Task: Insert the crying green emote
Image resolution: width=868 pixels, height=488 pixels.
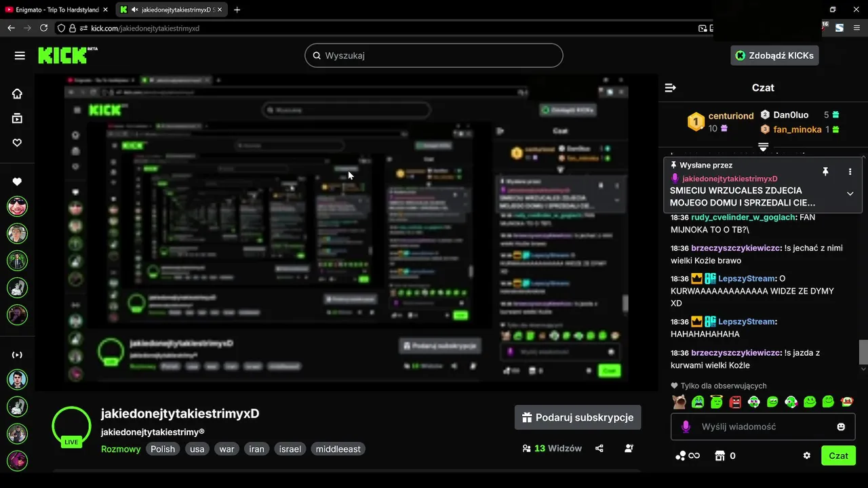Action: coord(698,402)
